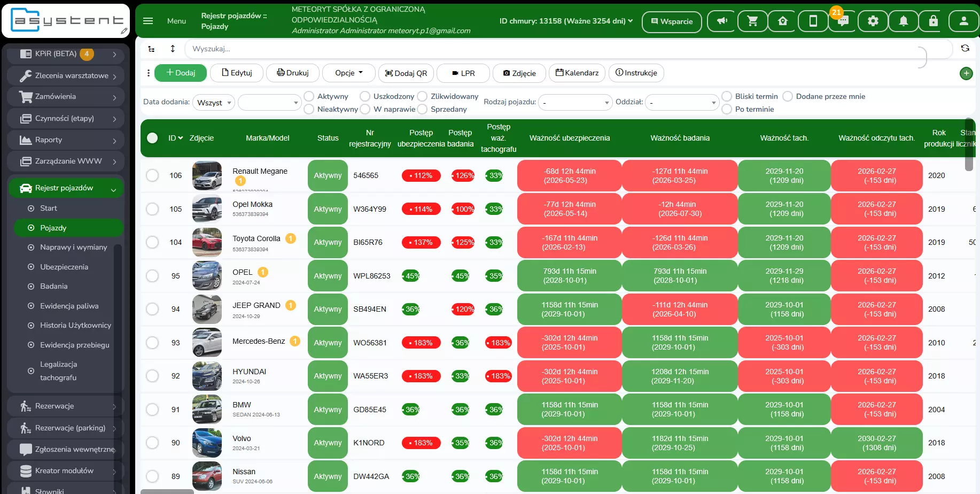Click the megaphone announcements icon
This screenshot has height=494, width=980.
(722, 21)
